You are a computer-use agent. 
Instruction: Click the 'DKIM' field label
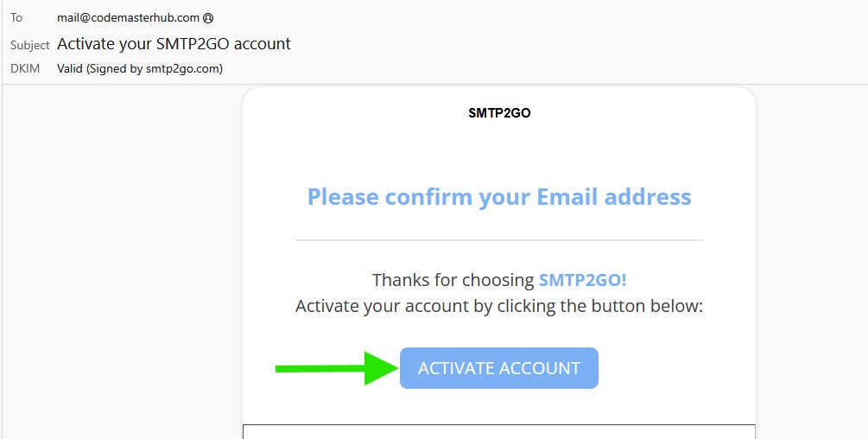[25, 68]
